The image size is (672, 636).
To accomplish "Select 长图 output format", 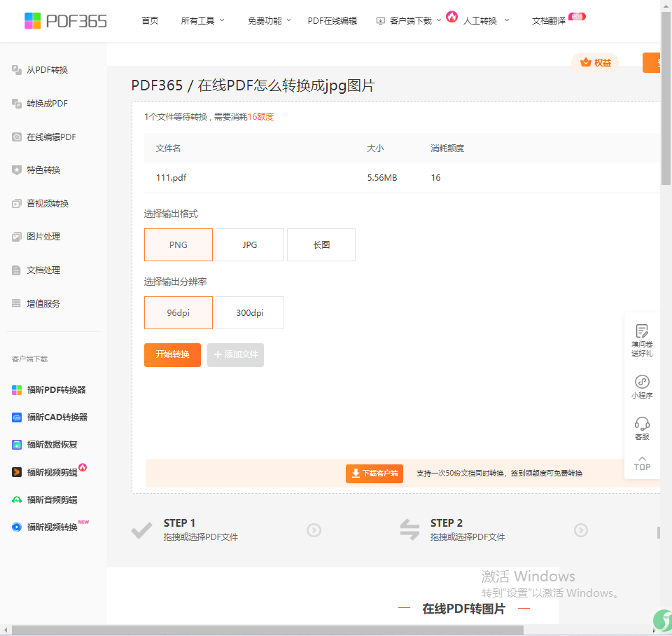I will (321, 245).
